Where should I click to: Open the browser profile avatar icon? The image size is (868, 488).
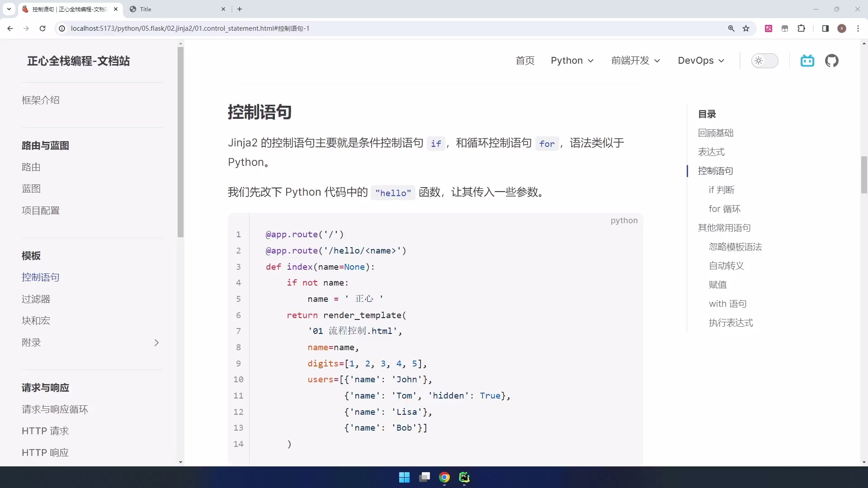pyautogui.click(x=842, y=28)
